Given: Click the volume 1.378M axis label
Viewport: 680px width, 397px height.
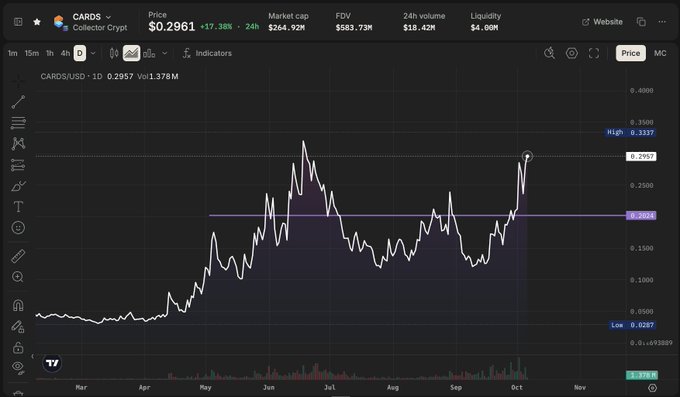Looking at the screenshot, I should click(x=641, y=375).
